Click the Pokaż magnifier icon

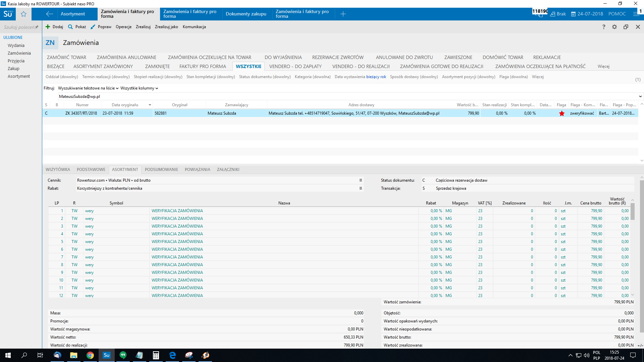click(70, 27)
